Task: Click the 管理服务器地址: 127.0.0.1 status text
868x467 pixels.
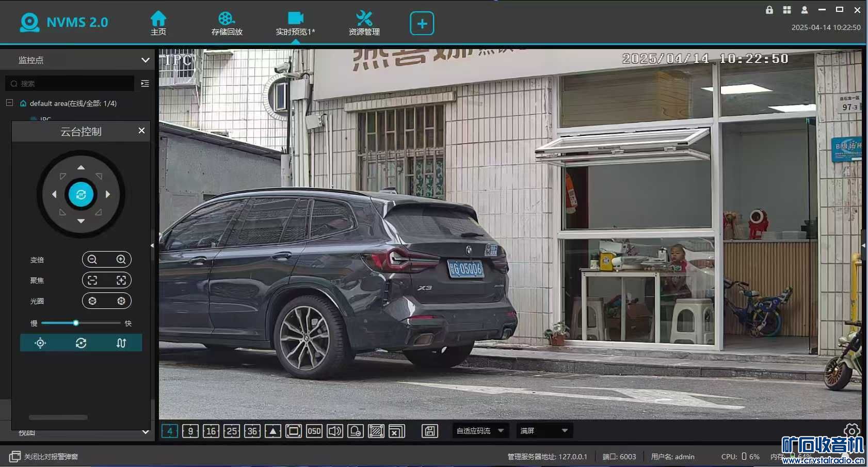Action: (547, 457)
